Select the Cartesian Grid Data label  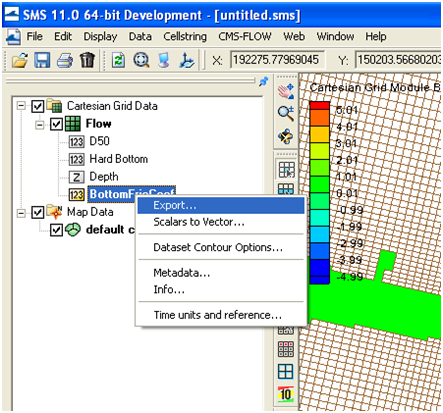(x=112, y=106)
